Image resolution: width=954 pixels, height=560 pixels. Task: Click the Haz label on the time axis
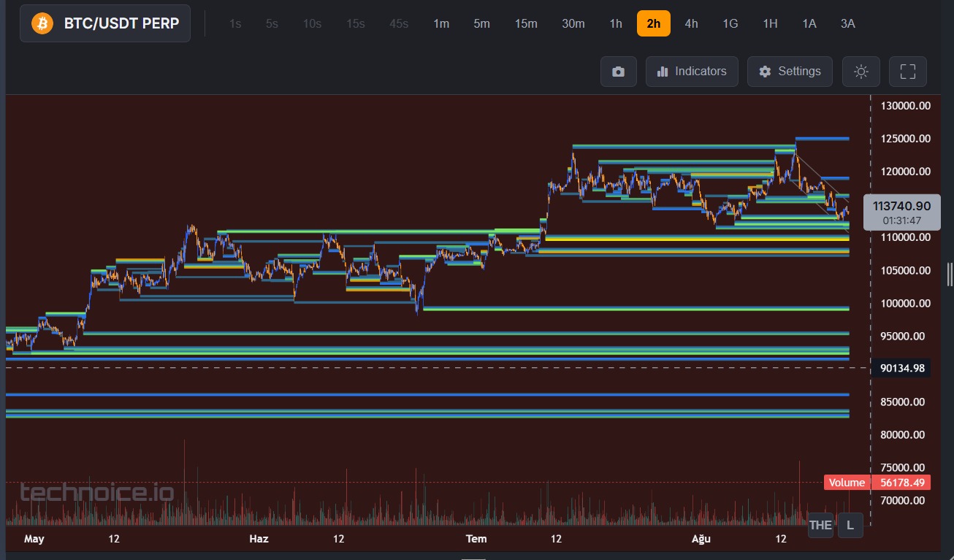pos(259,540)
